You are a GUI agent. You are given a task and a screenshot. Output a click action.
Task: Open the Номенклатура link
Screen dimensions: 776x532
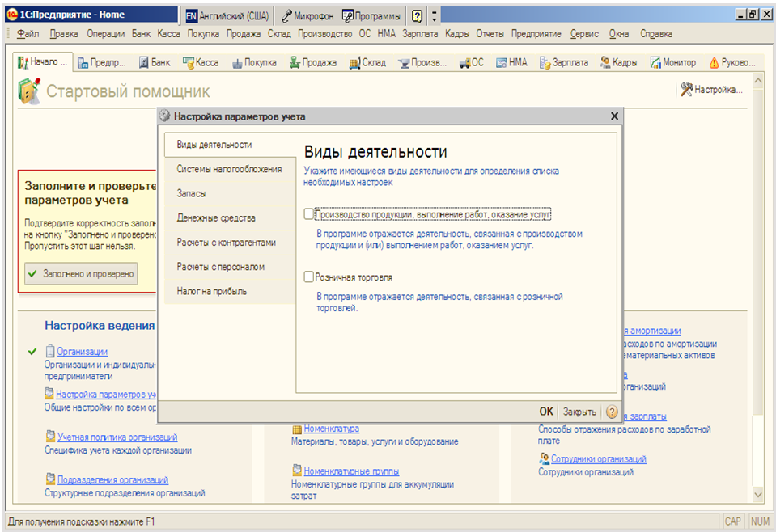pos(332,429)
